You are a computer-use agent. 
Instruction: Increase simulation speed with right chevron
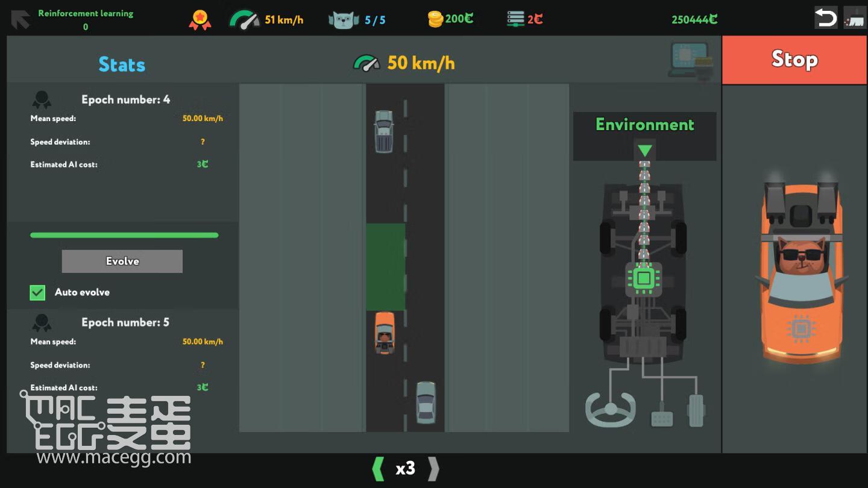(433, 469)
